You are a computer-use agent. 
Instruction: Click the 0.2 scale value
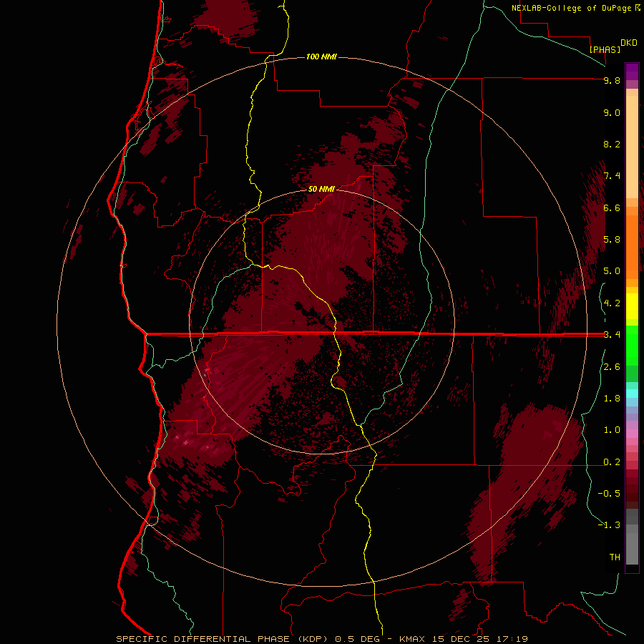pyautogui.click(x=612, y=462)
